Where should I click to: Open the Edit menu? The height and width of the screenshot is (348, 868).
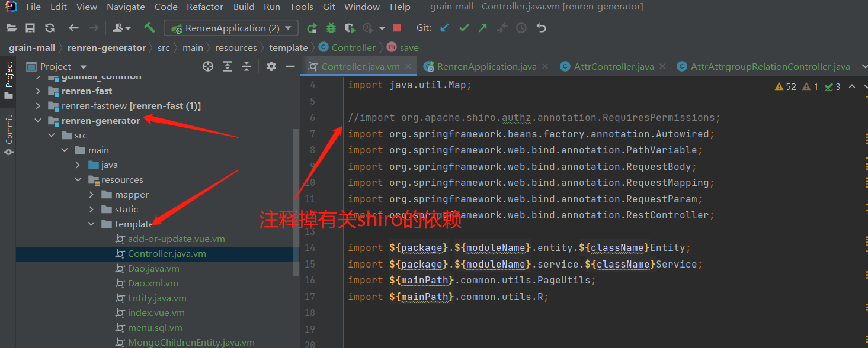(x=59, y=7)
